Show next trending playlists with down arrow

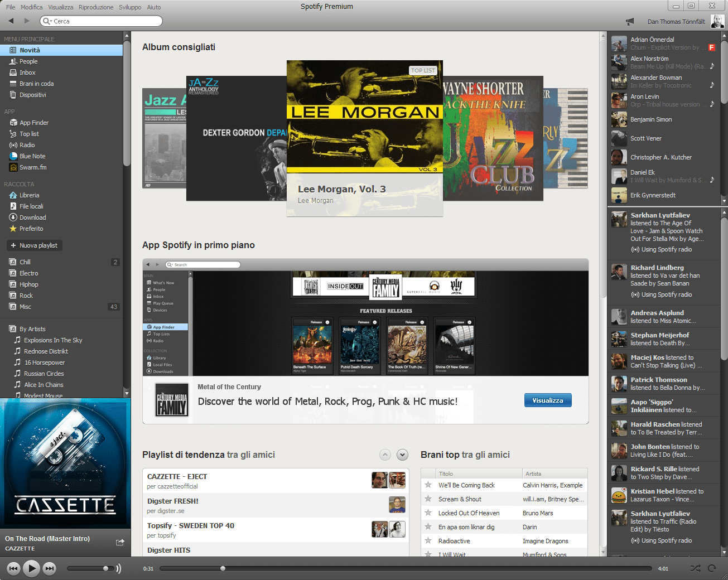click(x=402, y=455)
